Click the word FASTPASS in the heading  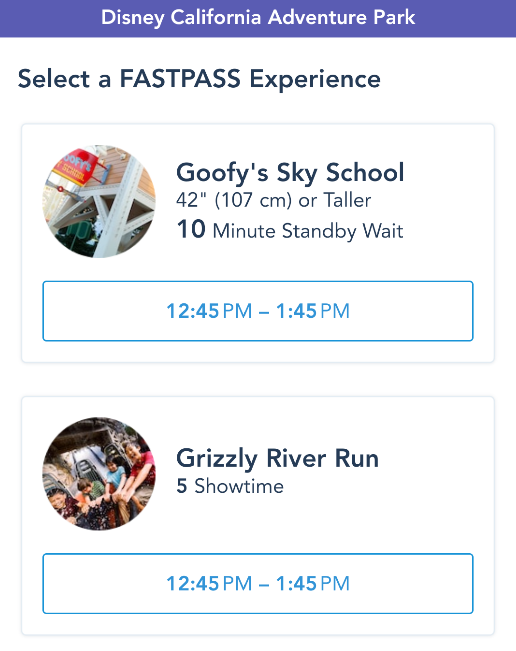click(x=180, y=78)
